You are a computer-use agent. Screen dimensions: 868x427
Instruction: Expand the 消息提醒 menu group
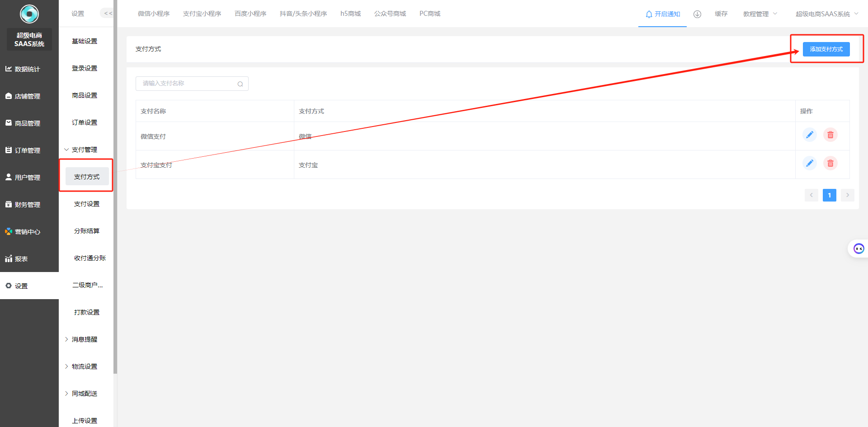[x=84, y=339]
